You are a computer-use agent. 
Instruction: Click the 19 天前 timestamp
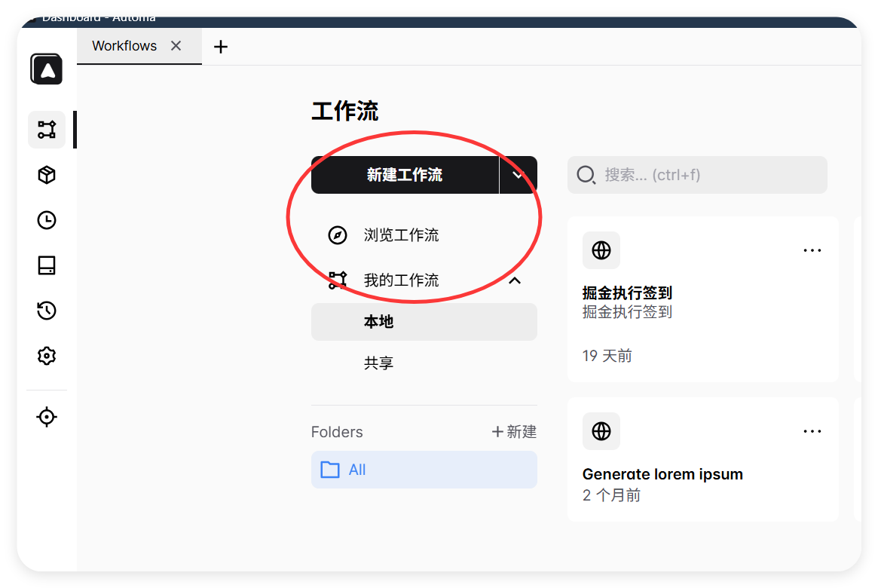point(607,356)
